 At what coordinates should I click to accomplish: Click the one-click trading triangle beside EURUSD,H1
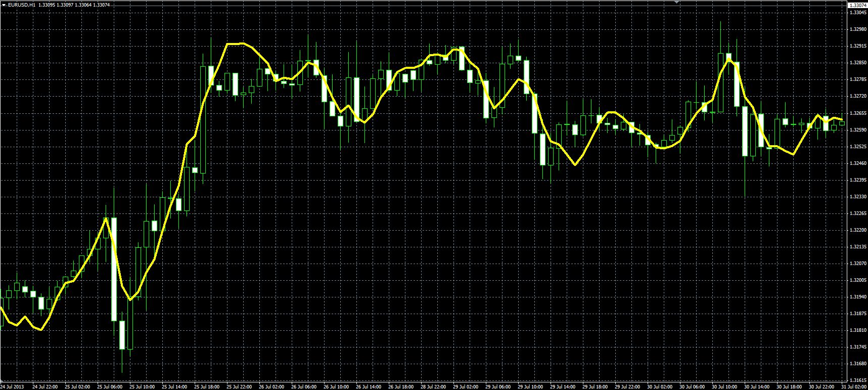(x=4, y=5)
